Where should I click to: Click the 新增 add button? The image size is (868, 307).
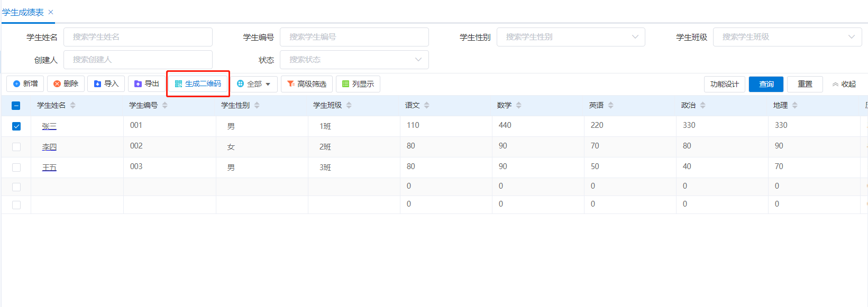click(25, 84)
